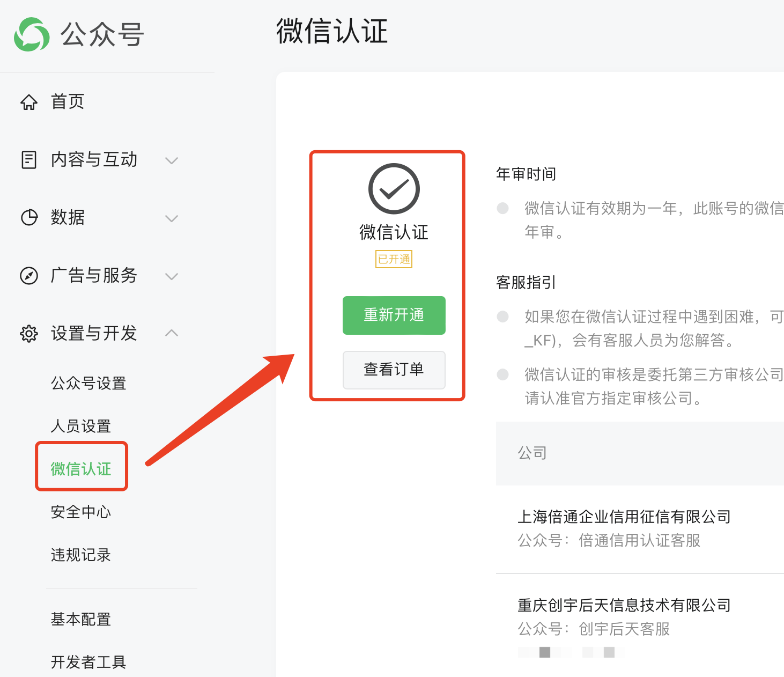Click the 微信认证 label under checkmark
The width and height of the screenshot is (784, 677).
coord(394,232)
